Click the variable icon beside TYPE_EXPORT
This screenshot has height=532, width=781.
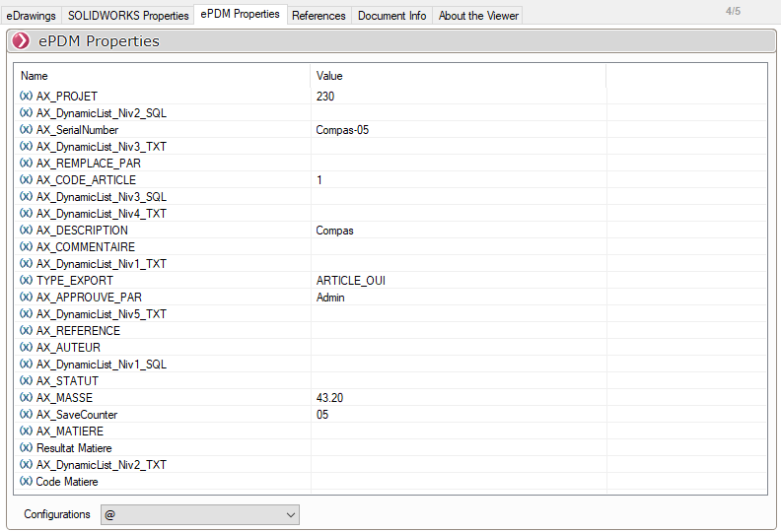(x=26, y=281)
